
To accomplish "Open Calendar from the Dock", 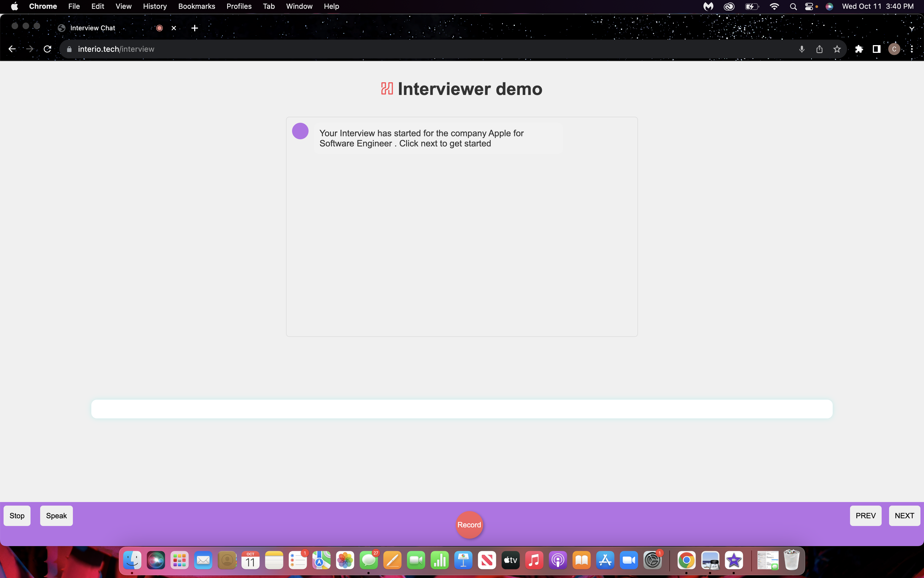I will (x=251, y=560).
